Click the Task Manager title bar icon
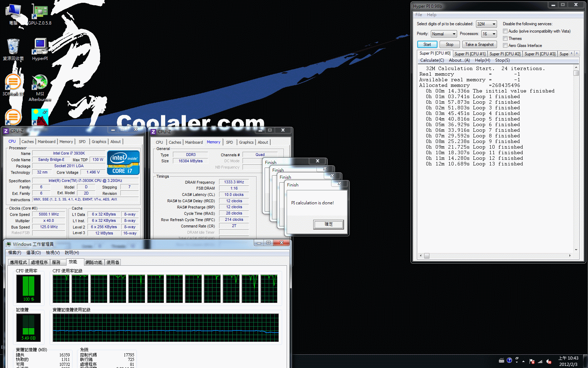588x368 pixels. (x=8, y=244)
